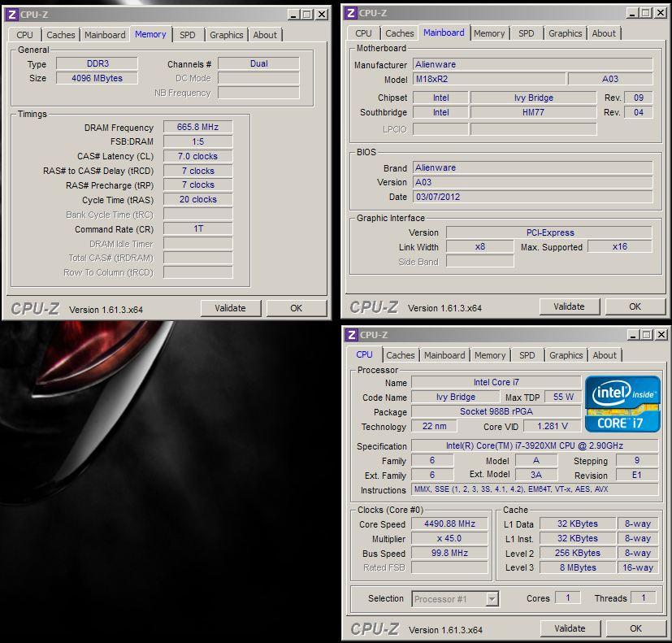Click OK in the Mainboard window
This screenshot has height=643, width=672.
[x=635, y=306]
